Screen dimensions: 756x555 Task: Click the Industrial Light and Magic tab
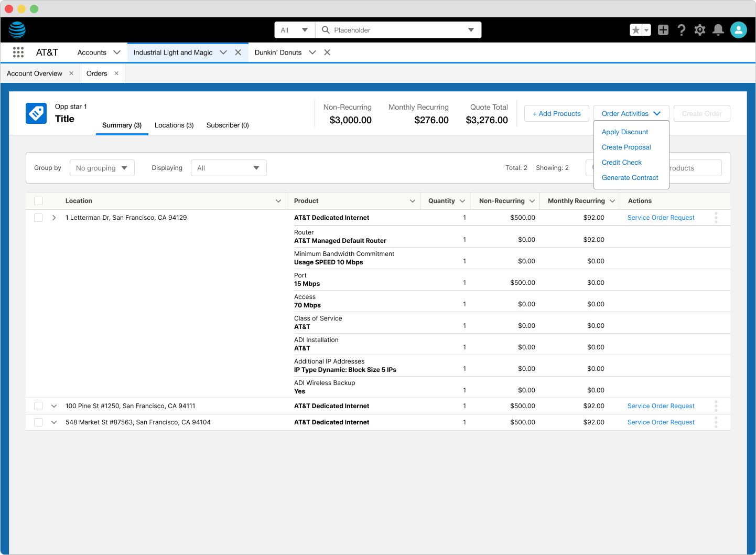pyautogui.click(x=173, y=52)
